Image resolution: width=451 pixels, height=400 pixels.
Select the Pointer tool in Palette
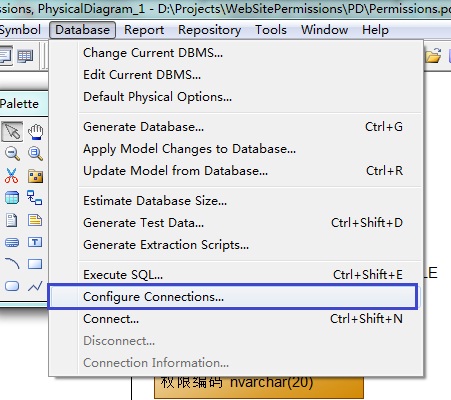(12, 132)
